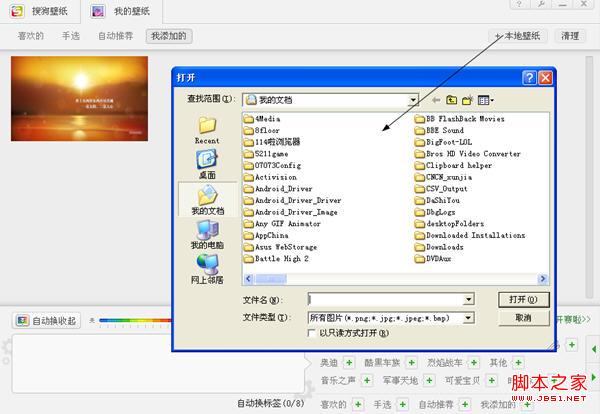This screenshot has width=600, height=414.
Task: Click the Local wallpaper (本地壁纸) button
Action: tap(518, 36)
